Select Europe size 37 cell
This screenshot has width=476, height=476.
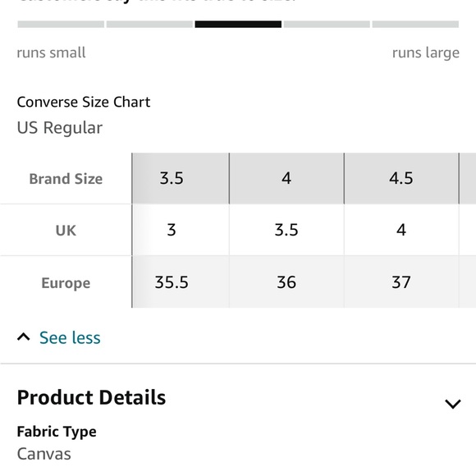click(x=401, y=282)
